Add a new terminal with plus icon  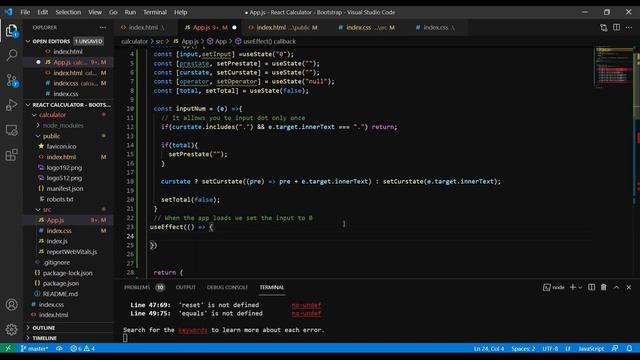point(573,287)
